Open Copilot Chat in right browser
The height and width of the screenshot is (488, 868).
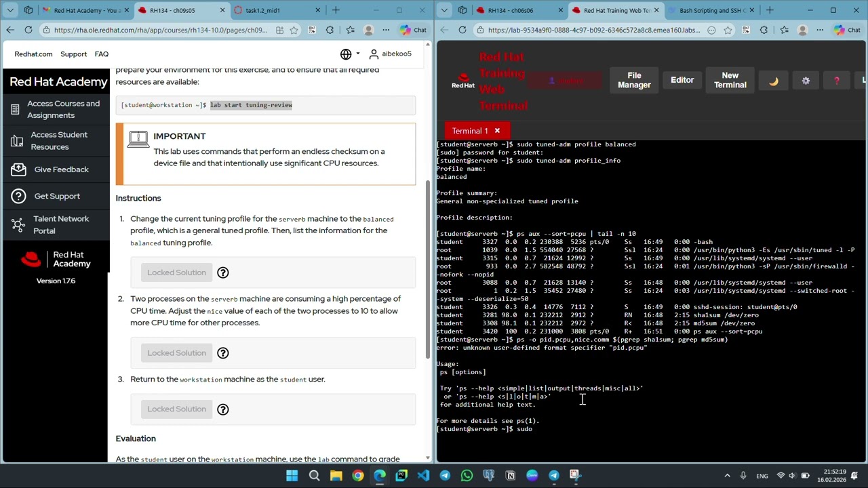click(x=847, y=30)
